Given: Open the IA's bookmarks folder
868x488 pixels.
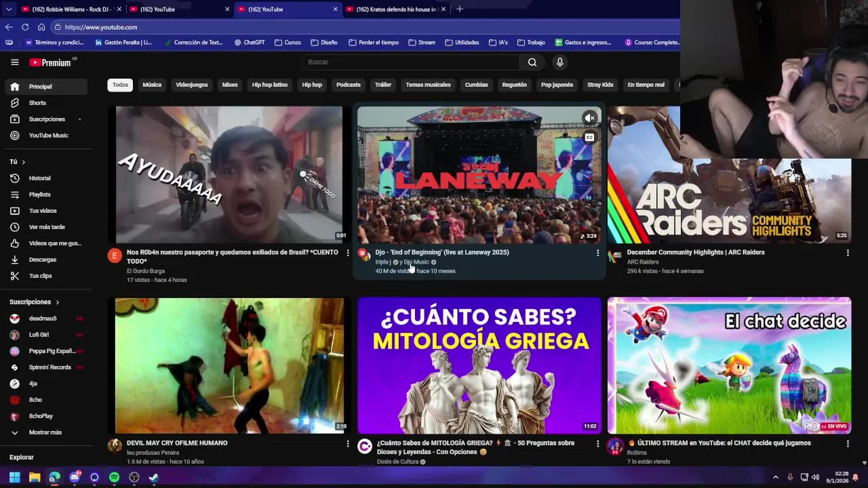Looking at the screenshot, I should click(498, 43).
